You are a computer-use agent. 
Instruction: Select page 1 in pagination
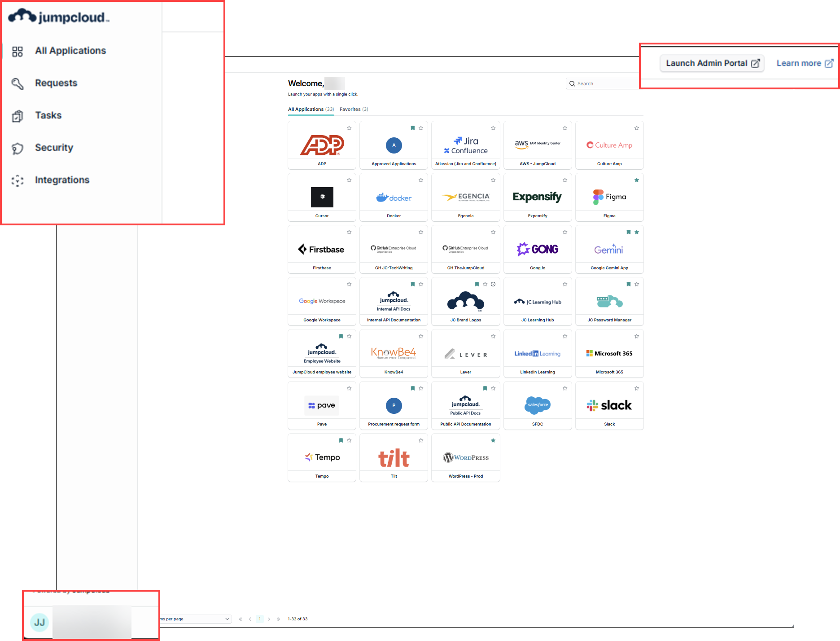click(x=259, y=619)
